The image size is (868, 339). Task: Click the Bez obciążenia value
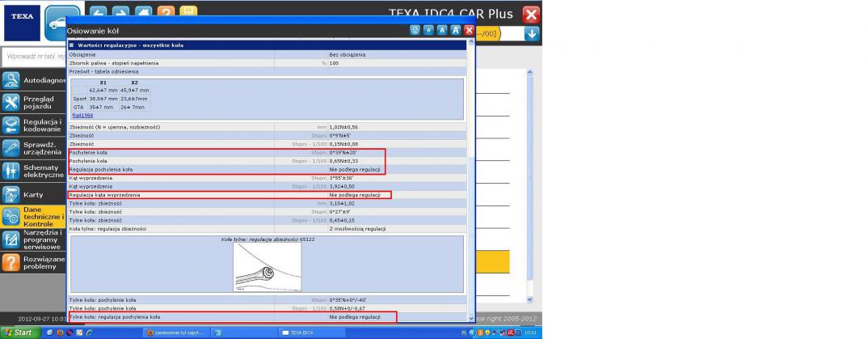(347, 55)
